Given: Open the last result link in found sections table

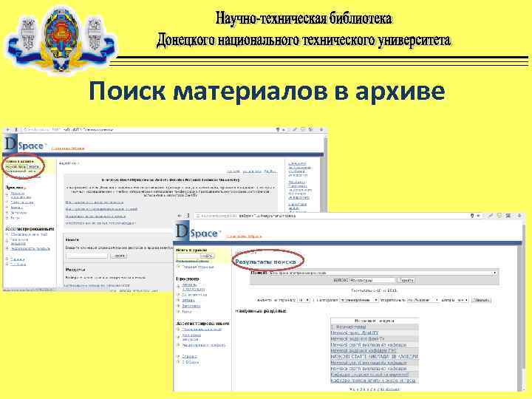Looking at the screenshot, I should 373,381.
